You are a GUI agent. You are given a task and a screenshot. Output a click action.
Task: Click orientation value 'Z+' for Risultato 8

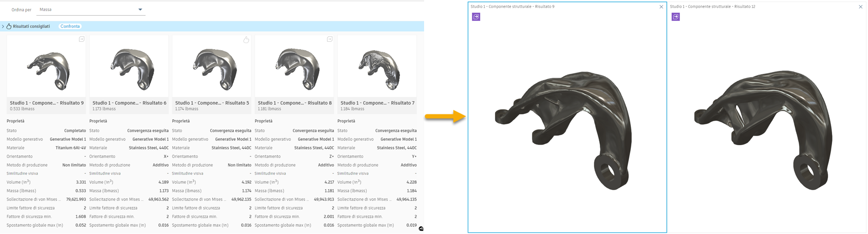click(331, 156)
